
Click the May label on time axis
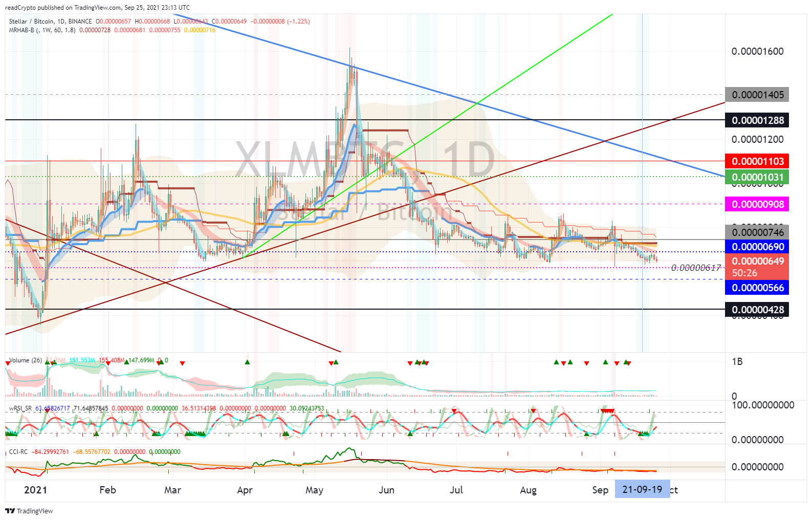tap(315, 490)
